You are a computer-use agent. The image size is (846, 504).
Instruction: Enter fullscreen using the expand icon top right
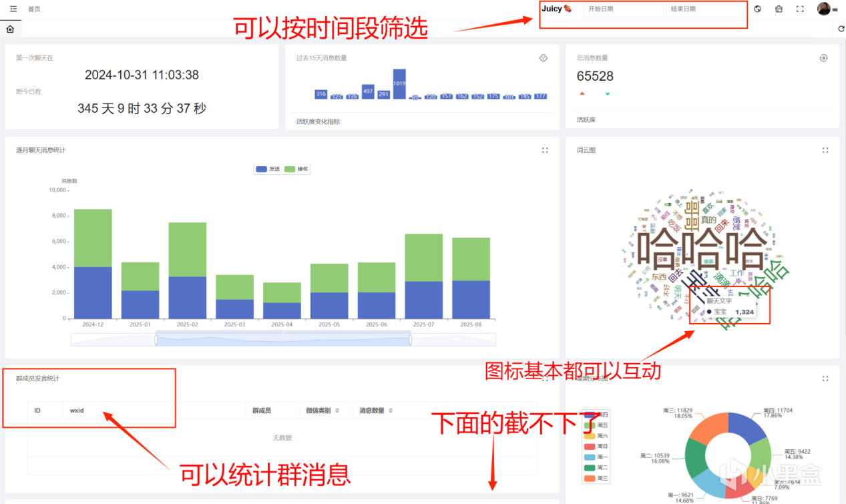click(801, 9)
